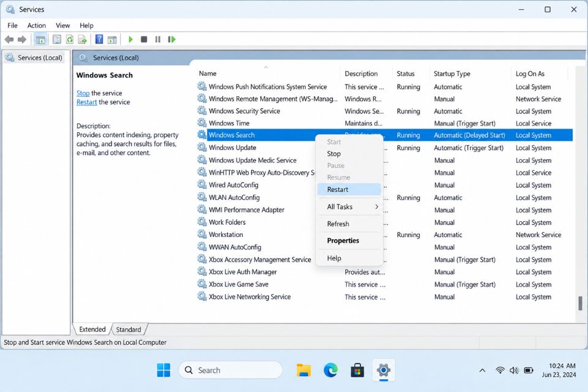Choose Help from the context menu
This screenshot has width=588, height=392.
coord(349,258)
